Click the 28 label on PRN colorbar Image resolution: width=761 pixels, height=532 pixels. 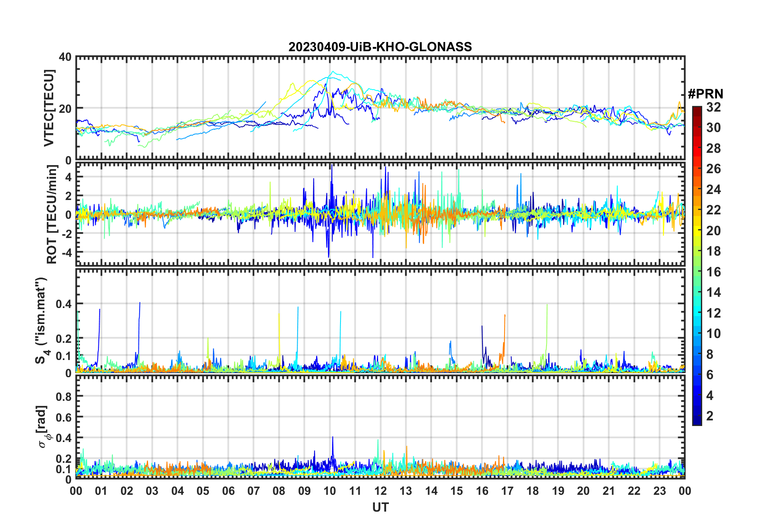(713, 148)
